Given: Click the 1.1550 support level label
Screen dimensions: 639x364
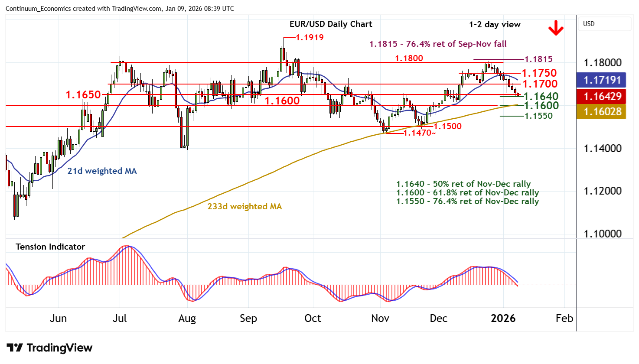Looking at the screenshot, I should tap(538, 116).
